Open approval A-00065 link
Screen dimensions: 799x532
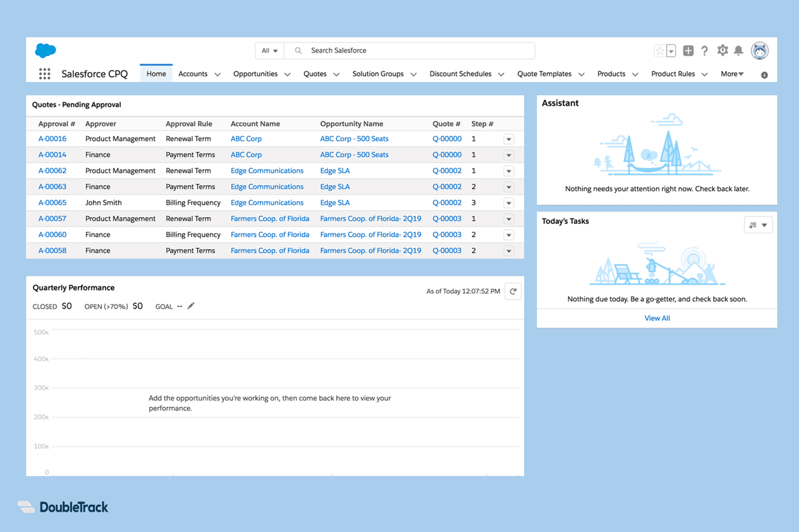52,202
